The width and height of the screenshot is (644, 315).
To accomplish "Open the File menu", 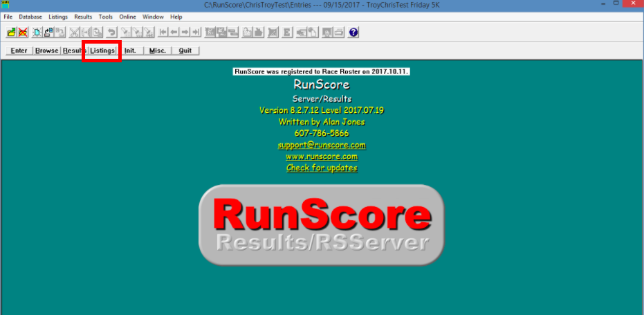I will click(8, 16).
